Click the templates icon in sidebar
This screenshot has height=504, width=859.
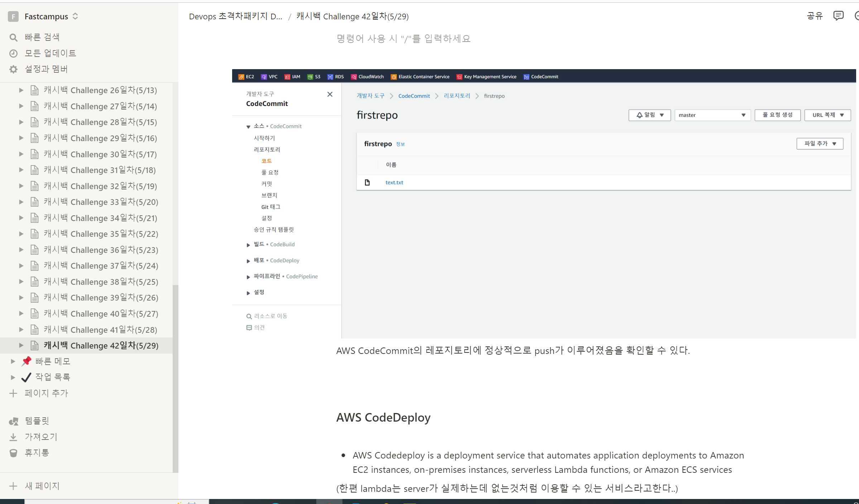[13, 421]
